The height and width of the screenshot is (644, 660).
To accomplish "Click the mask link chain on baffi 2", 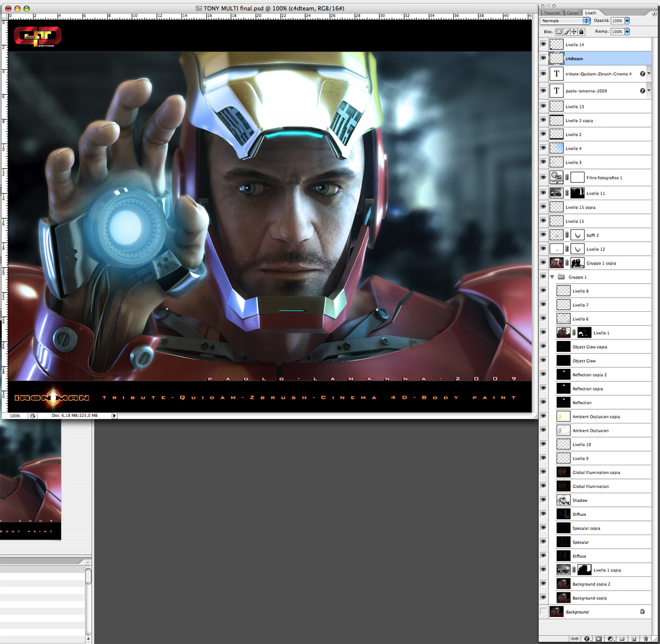I will [x=567, y=235].
